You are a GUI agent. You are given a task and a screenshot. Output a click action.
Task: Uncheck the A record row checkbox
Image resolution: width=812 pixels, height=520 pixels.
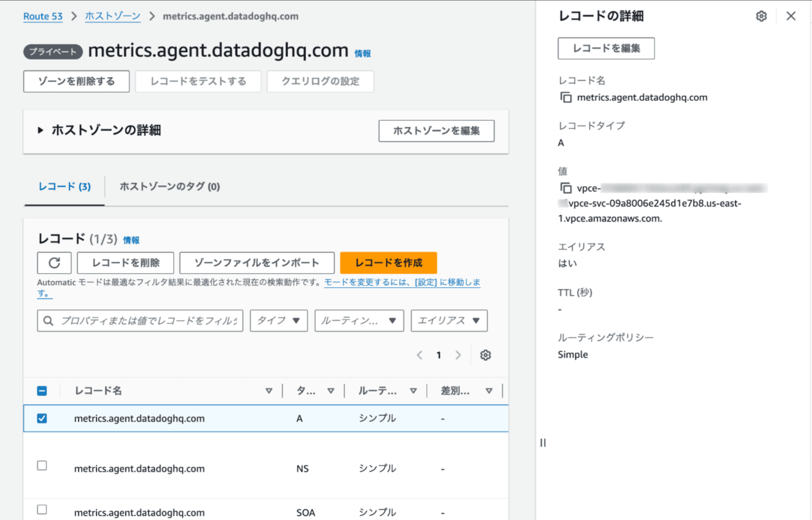tap(42, 418)
